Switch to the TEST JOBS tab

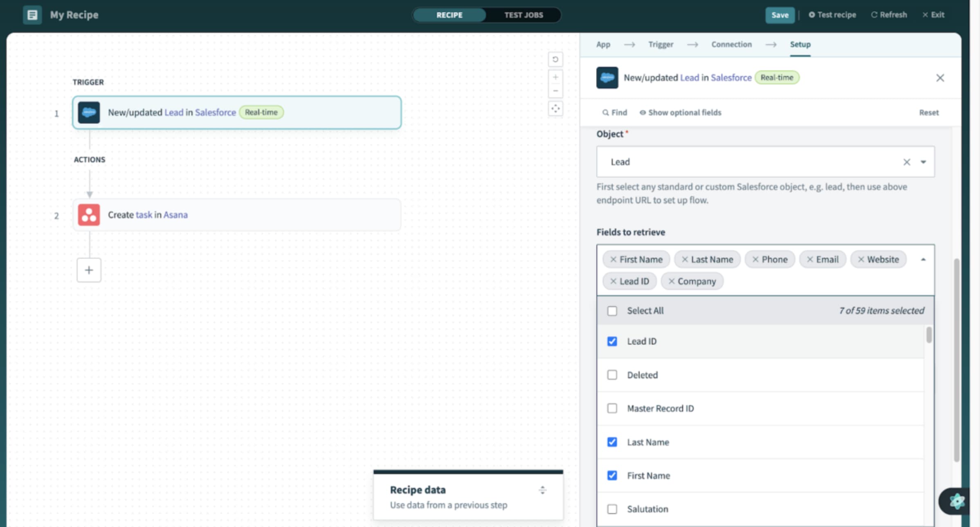tap(524, 15)
